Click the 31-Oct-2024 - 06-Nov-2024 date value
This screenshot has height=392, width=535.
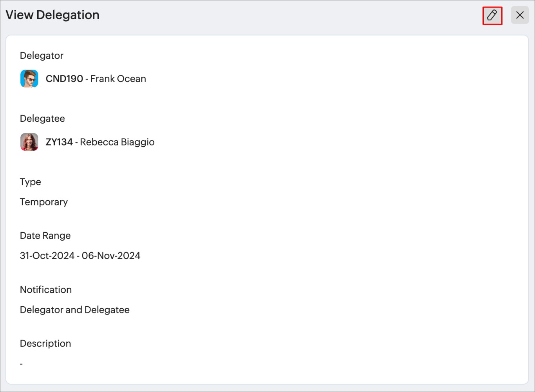pyautogui.click(x=80, y=255)
